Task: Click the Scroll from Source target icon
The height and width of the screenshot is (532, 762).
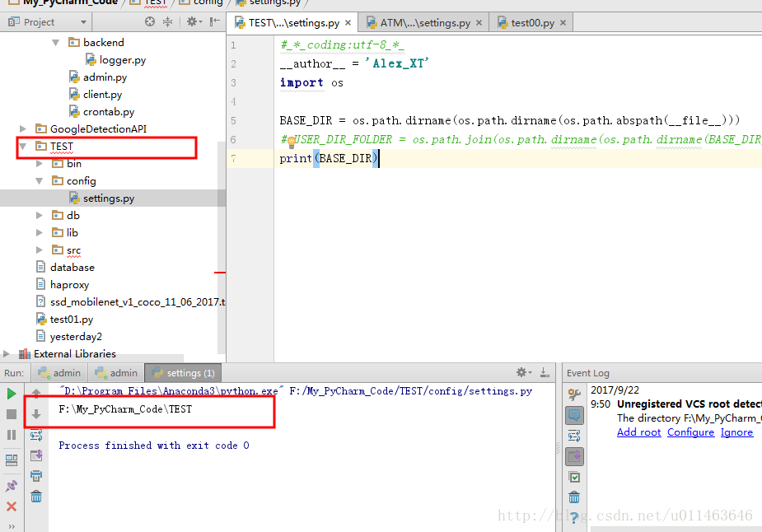Action: coord(150,21)
